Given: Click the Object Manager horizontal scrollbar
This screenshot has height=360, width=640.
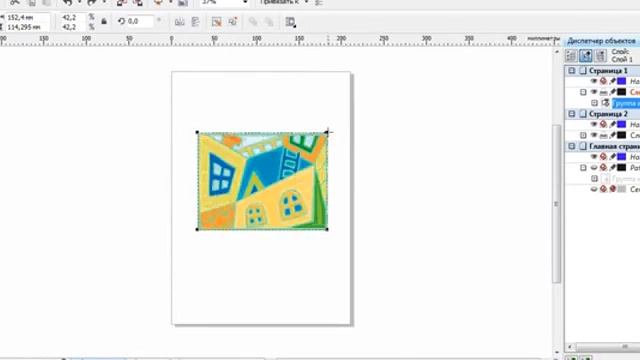Looking at the screenshot, I should [608, 347].
